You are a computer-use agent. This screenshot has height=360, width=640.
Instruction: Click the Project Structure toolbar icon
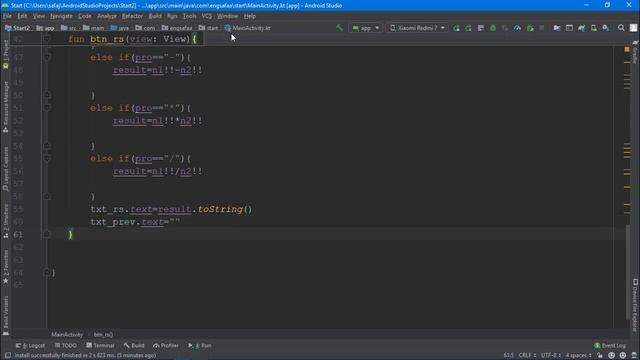tap(557, 28)
